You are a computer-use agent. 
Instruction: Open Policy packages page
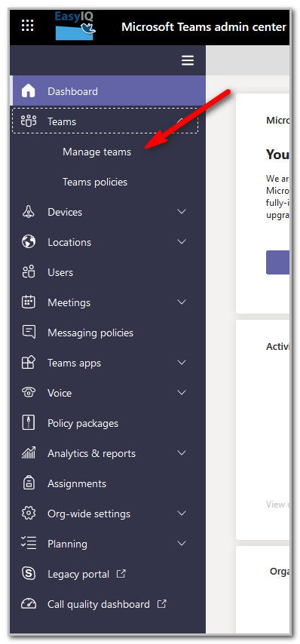83,424
